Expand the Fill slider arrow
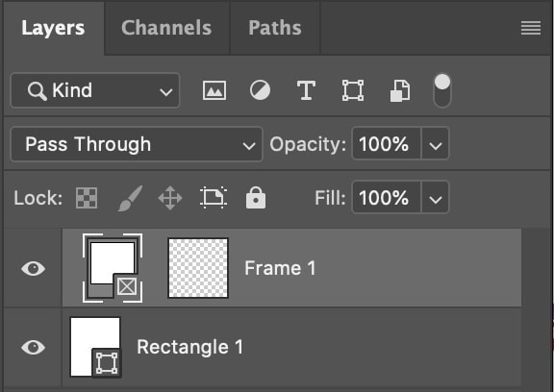Viewport: 554px width, 392px height. tap(435, 198)
